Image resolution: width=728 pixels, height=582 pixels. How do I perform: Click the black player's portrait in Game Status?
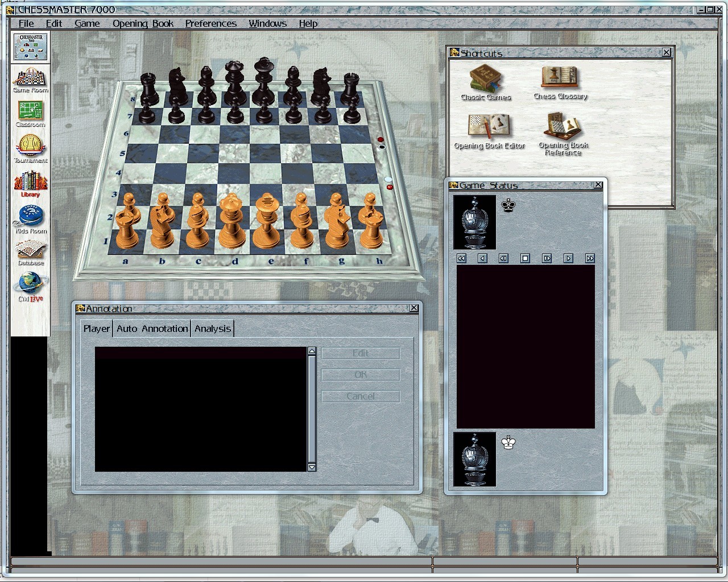click(474, 222)
